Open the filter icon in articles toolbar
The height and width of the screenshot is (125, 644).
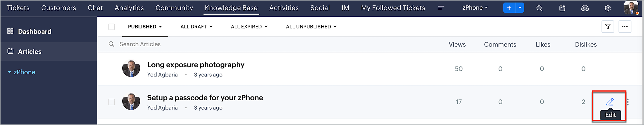click(608, 27)
